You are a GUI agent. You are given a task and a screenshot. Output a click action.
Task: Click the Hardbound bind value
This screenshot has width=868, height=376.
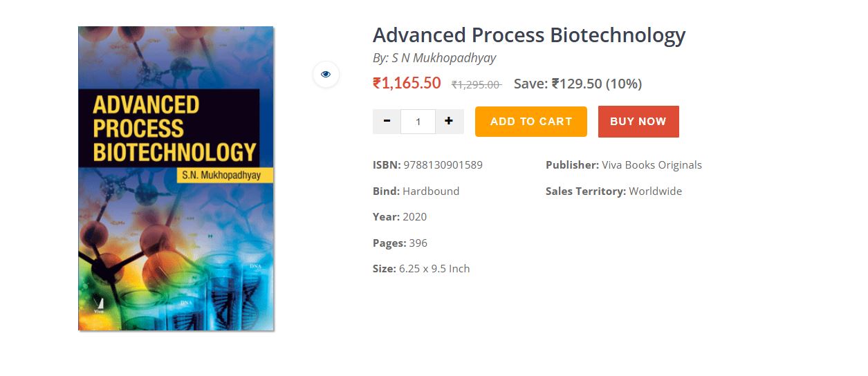431,191
